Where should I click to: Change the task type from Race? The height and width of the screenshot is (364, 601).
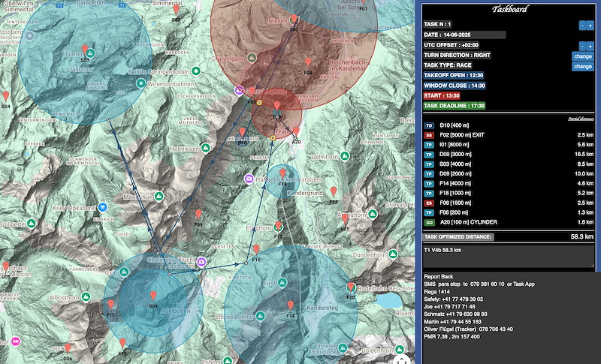(x=583, y=66)
